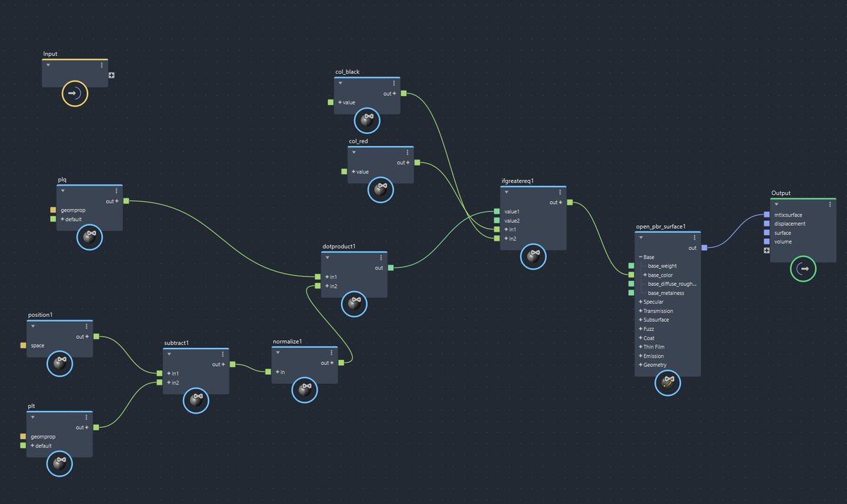Click the ifgreatereq1 out port
847x504 pixels.
tap(570, 203)
